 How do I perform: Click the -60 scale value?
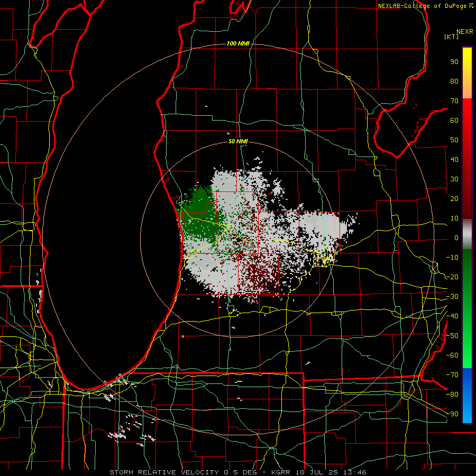[x=452, y=355]
